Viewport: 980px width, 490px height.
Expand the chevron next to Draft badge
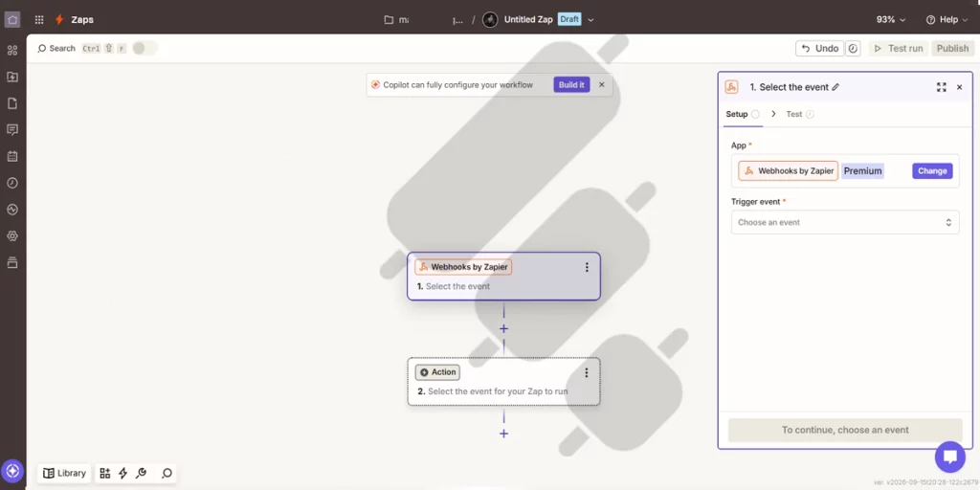point(590,20)
